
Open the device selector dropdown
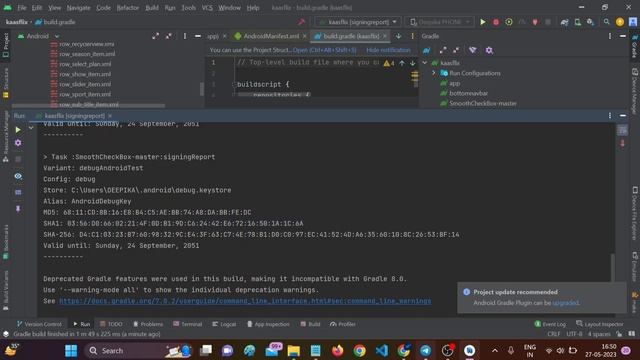click(440, 22)
